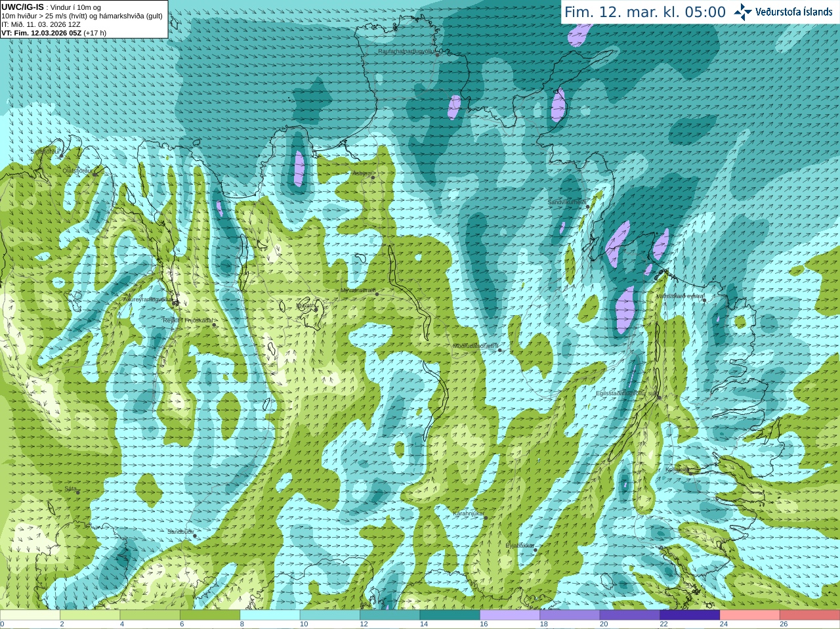Click the Sandbúðir station label
This screenshot has width=840, height=629.
(180, 532)
